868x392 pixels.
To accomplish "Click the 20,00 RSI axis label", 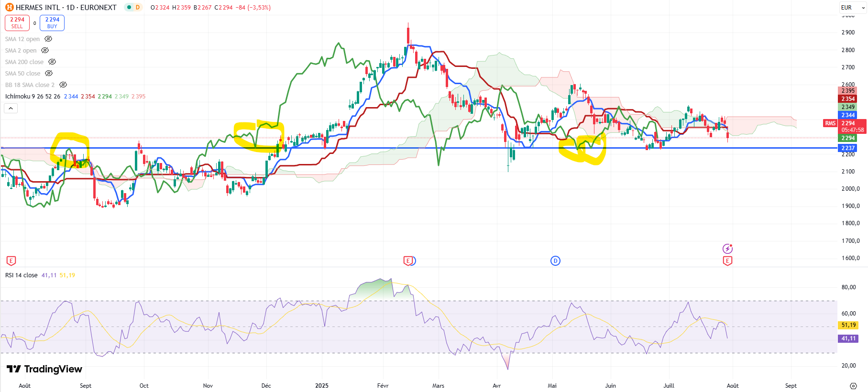I will pyautogui.click(x=849, y=366).
